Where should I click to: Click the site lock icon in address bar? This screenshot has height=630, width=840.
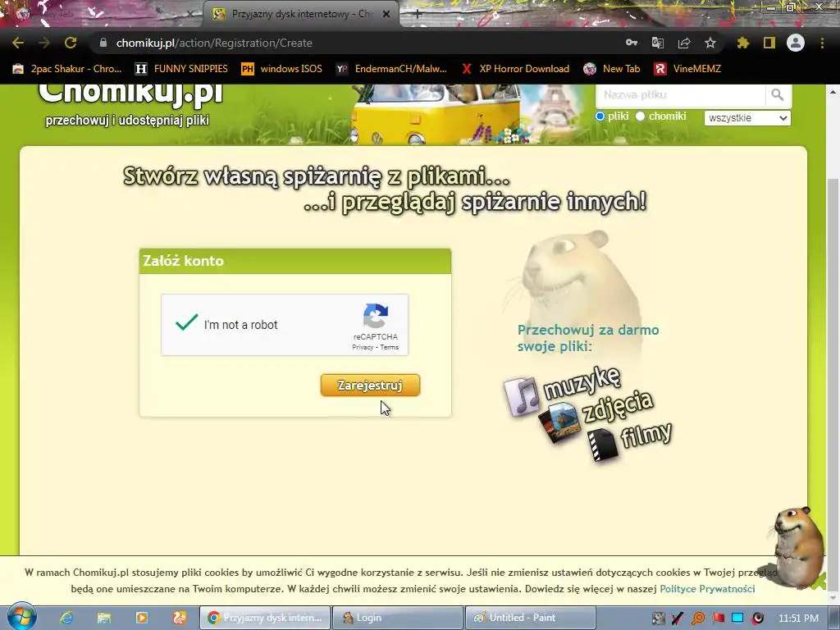(x=103, y=43)
